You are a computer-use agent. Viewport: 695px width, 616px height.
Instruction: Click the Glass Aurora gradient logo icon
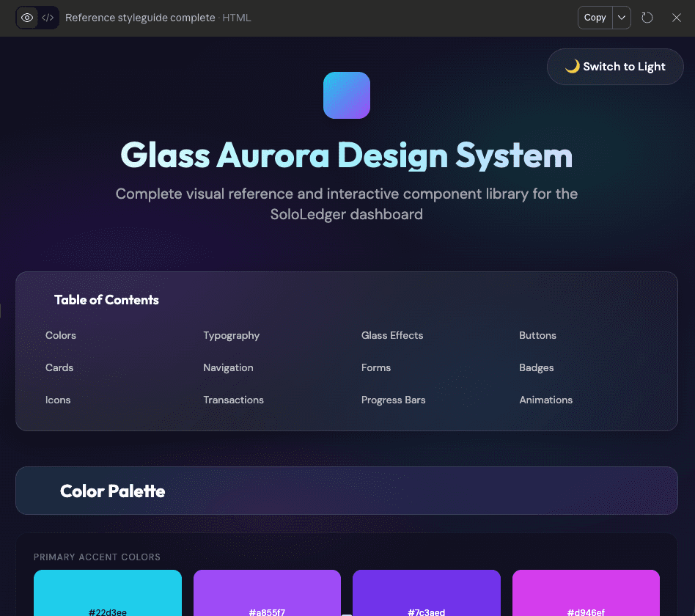(346, 95)
